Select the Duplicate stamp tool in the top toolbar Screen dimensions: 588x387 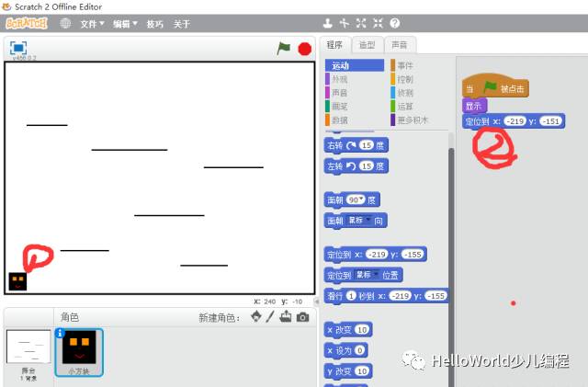[328, 23]
